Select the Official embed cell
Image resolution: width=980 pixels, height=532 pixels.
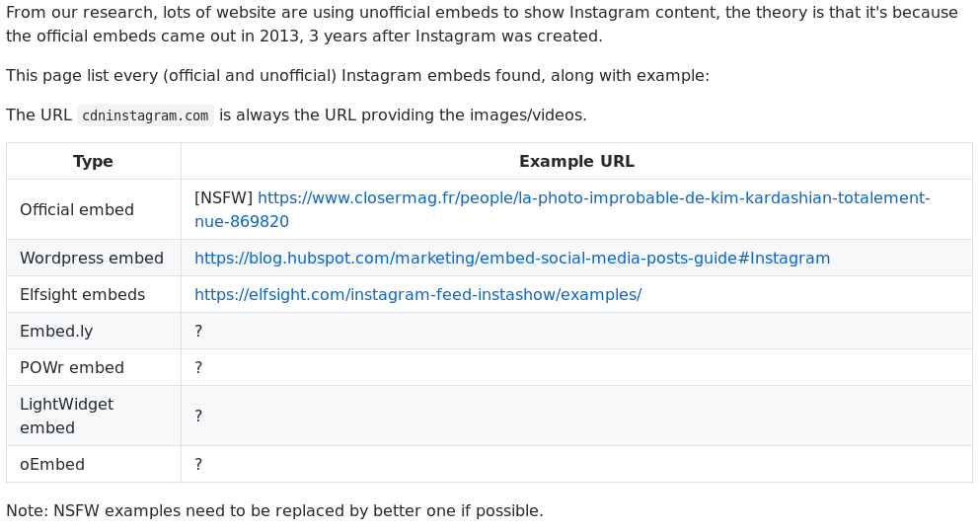94,209
